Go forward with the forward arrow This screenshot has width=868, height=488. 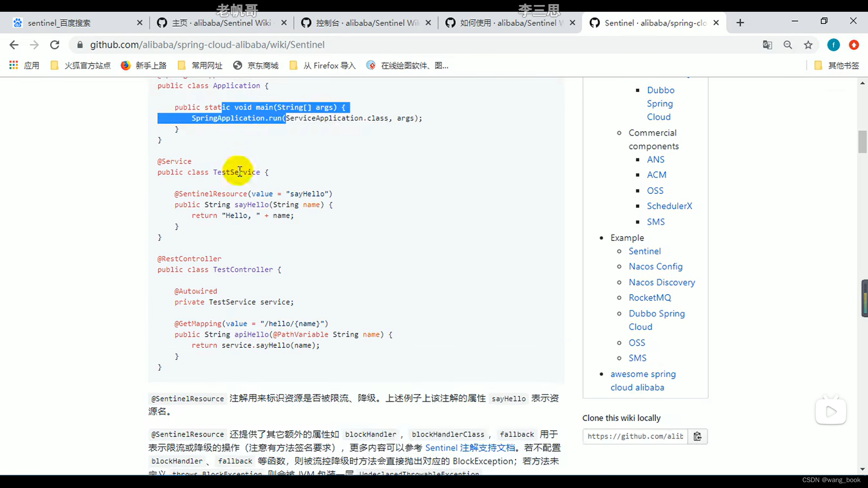(x=34, y=45)
